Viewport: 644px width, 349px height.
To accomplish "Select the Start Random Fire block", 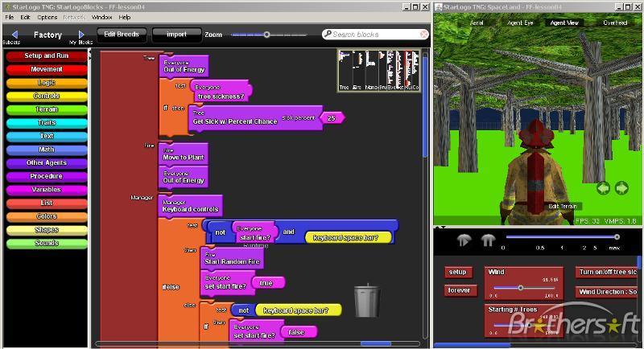I will click(232, 257).
